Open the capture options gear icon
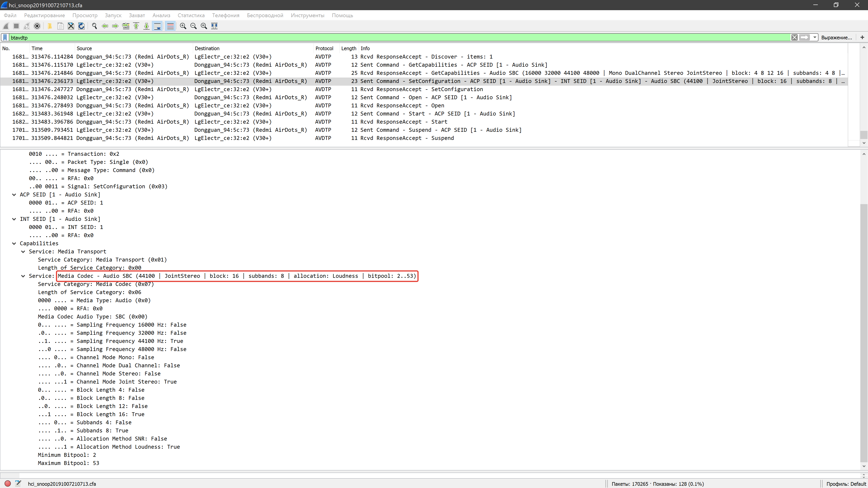The image size is (868, 488). click(37, 26)
